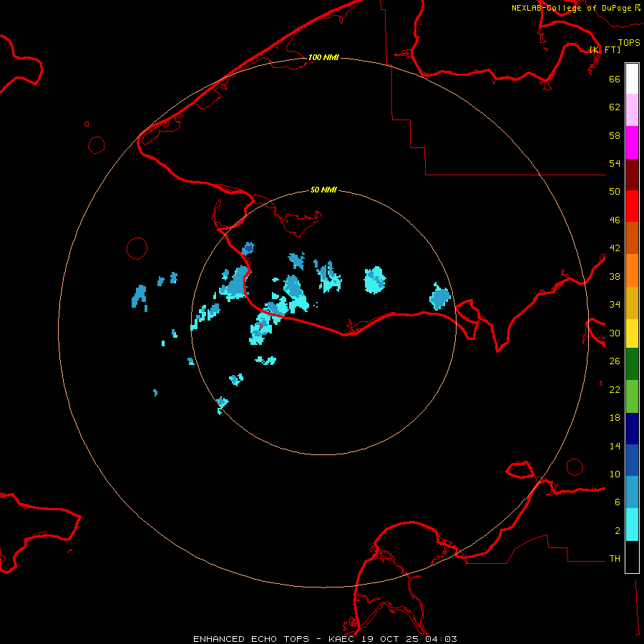This screenshot has height=644, width=644.
Task: Click the 22 value on the scale
Action: point(615,390)
